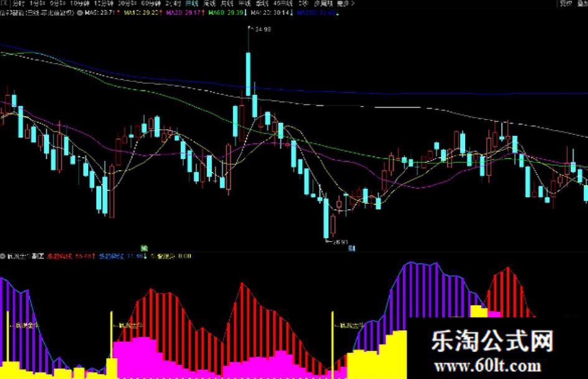Switch to the 季线 quarterly tab
The width and height of the screenshot is (588, 379).
click(262, 3)
